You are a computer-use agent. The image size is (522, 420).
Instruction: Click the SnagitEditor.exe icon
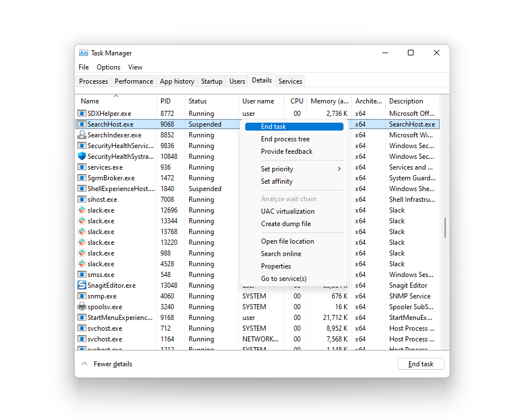pos(81,285)
